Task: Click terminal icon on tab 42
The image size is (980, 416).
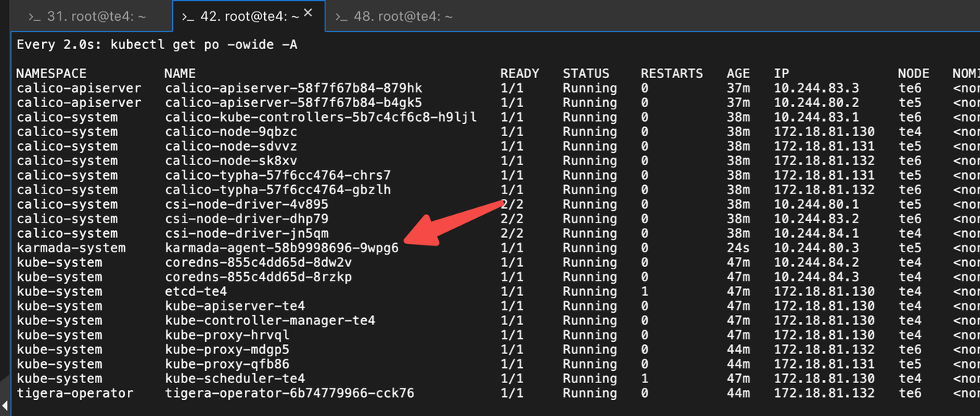Action: (188, 17)
